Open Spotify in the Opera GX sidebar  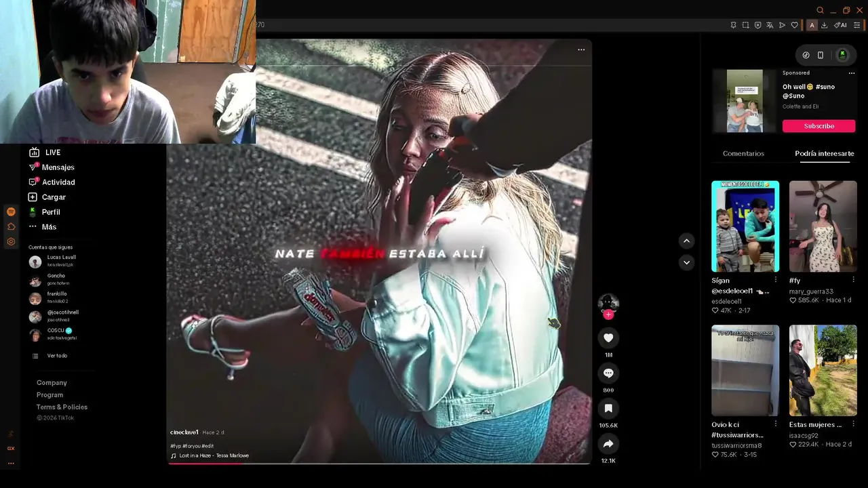tap(11, 211)
